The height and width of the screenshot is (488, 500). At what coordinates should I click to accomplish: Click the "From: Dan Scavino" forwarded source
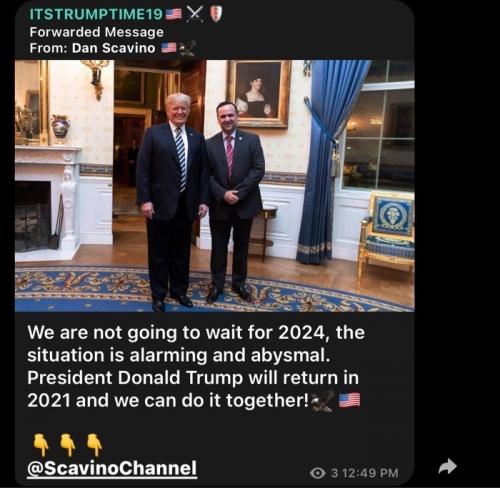[x=92, y=48]
